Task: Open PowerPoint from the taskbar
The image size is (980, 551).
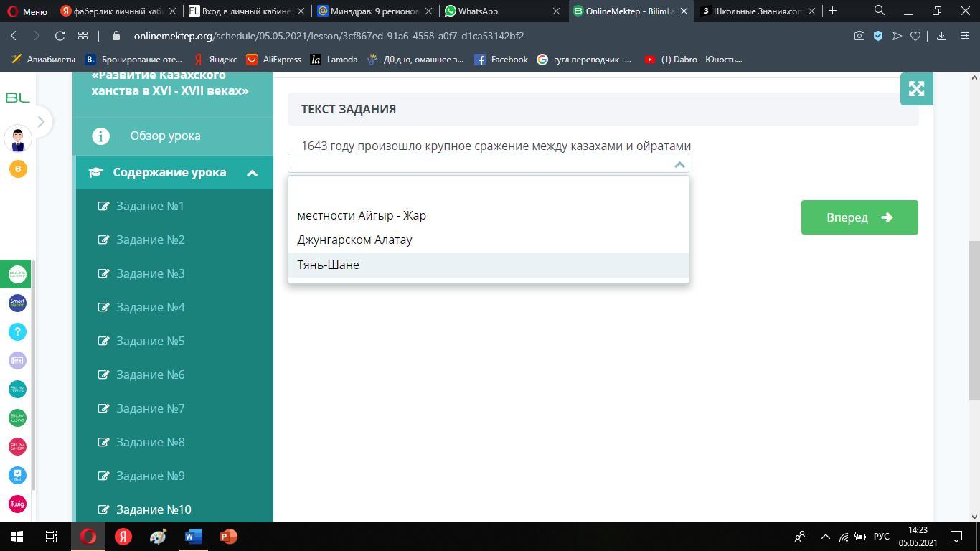Action: [228, 537]
